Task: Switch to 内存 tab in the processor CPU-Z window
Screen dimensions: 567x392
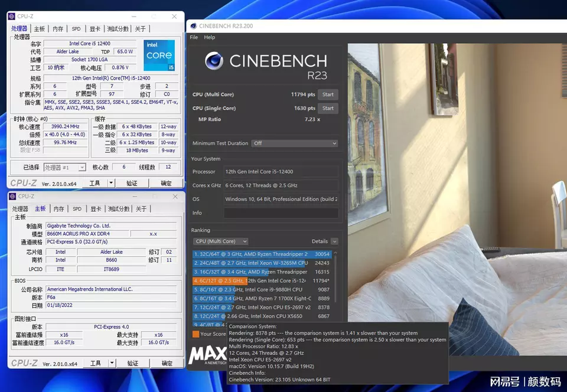Action: (x=58, y=29)
